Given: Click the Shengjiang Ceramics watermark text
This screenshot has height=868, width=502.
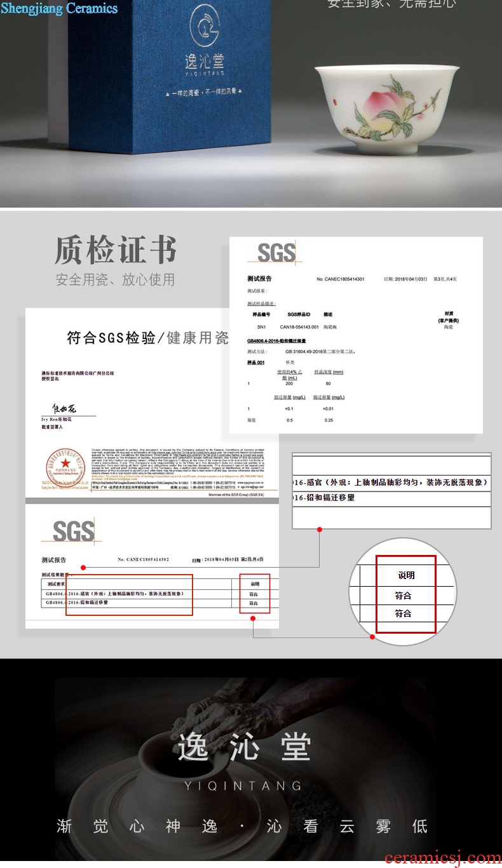Looking at the screenshot, I should click(59, 8).
